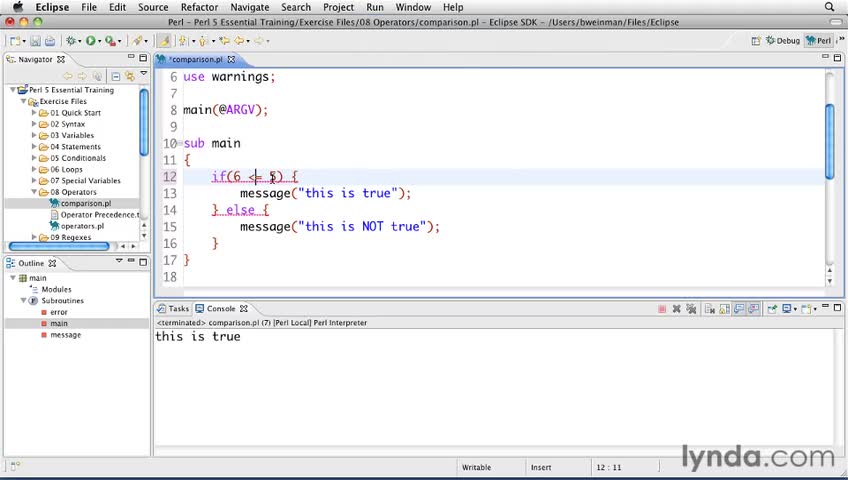The height and width of the screenshot is (480, 848).
Task: Click the Search flashlight toolbar icon
Action: click(138, 41)
